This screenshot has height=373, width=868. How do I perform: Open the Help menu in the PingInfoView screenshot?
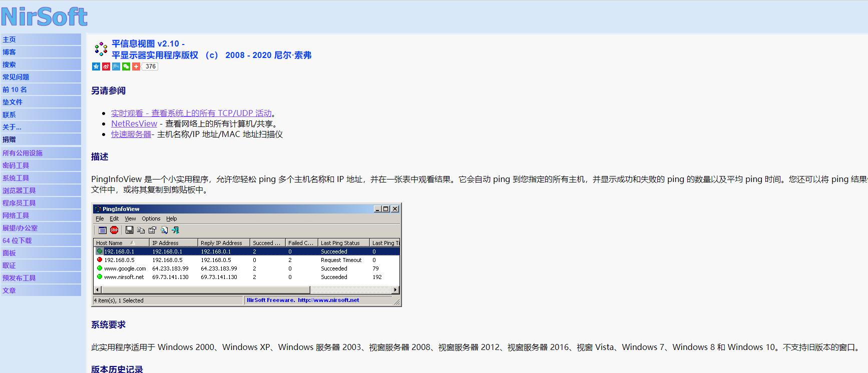click(172, 218)
